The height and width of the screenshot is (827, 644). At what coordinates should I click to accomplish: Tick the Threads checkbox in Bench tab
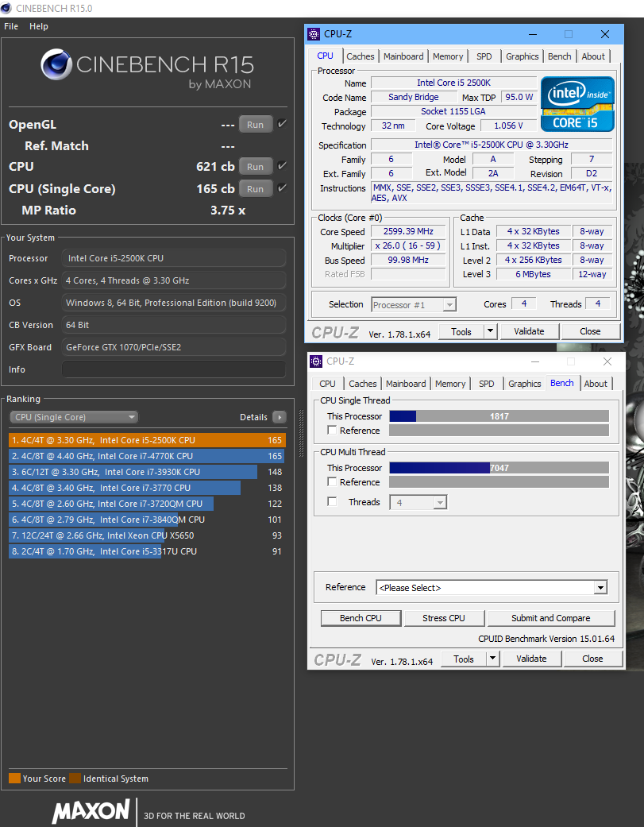tap(332, 501)
